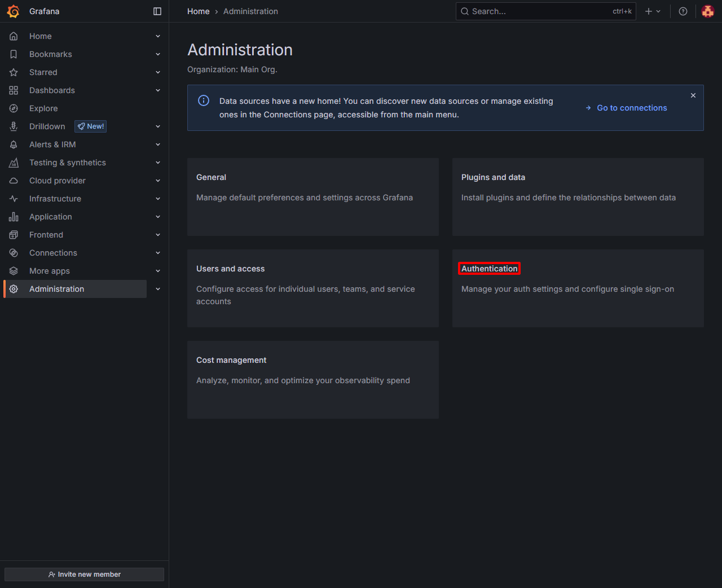Open Bookmarks in the sidebar
The image size is (722, 588).
tap(51, 54)
